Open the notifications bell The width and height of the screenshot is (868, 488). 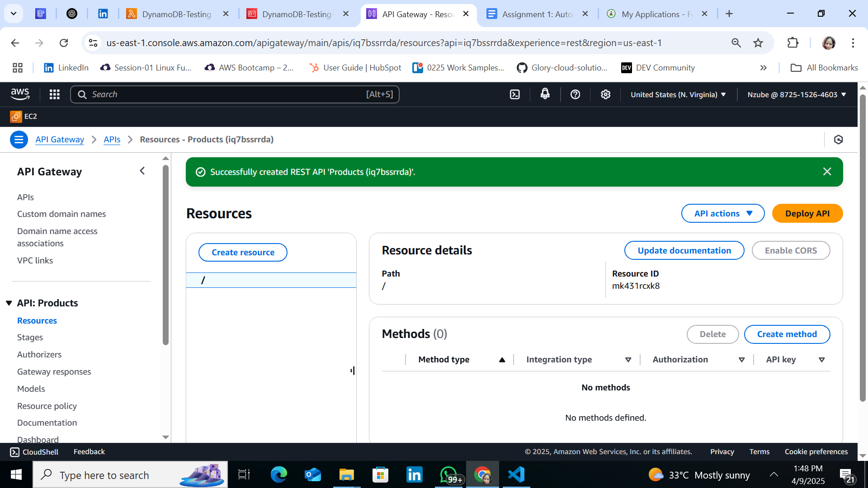pyautogui.click(x=545, y=94)
